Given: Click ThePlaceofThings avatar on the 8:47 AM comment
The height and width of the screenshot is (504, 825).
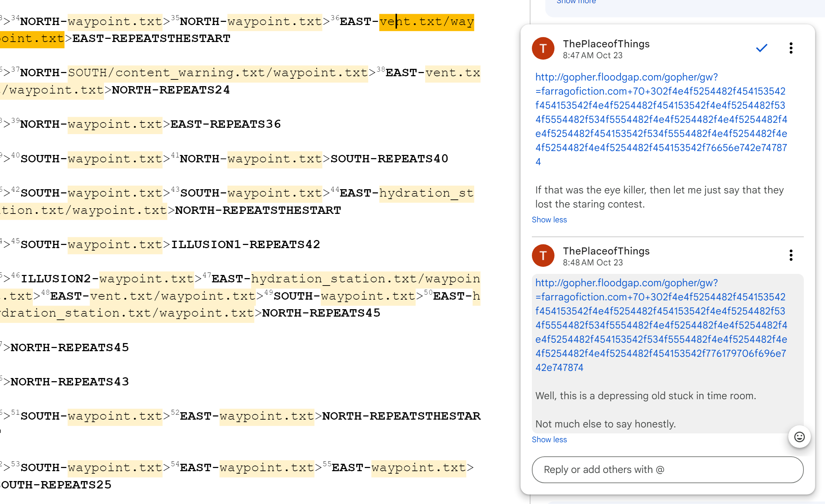Looking at the screenshot, I should click(x=543, y=48).
